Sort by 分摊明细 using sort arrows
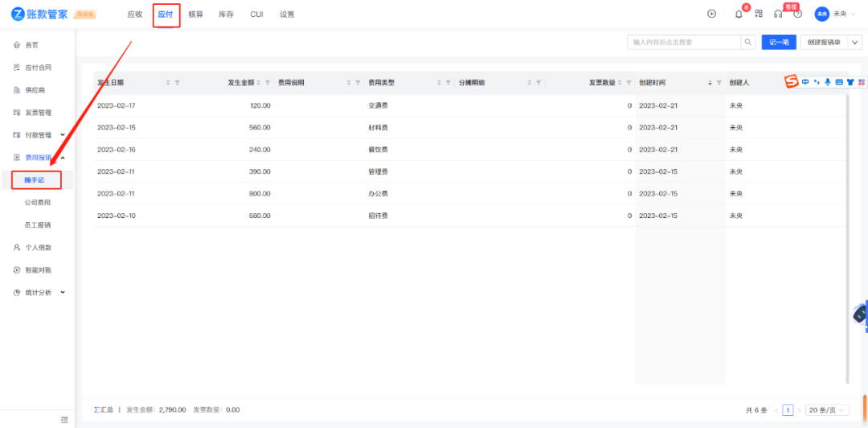 point(529,83)
